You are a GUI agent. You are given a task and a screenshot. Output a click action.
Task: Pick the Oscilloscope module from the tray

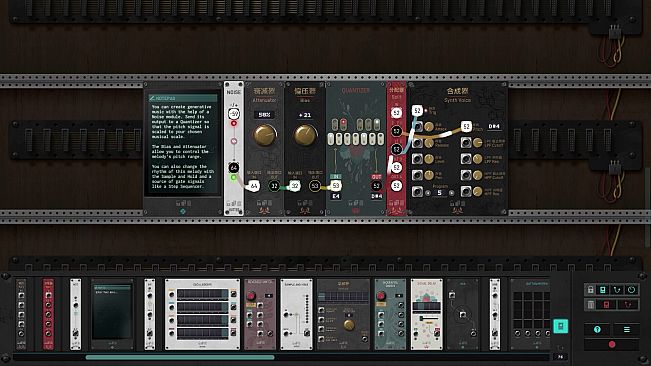click(202, 315)
